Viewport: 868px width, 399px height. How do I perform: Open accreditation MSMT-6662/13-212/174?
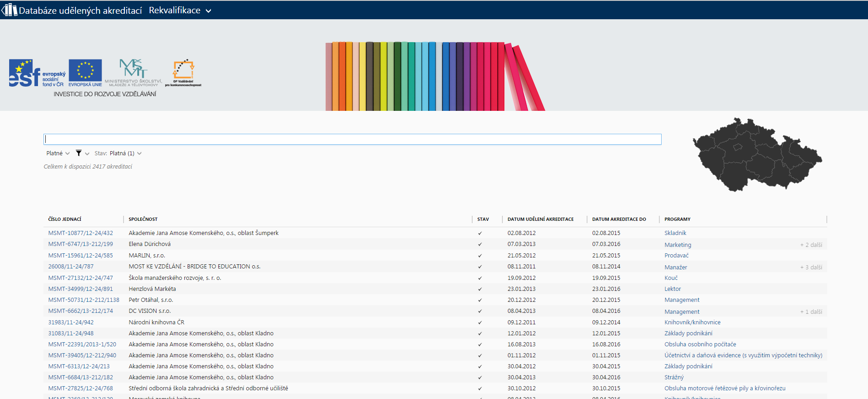tap(81, 311)
